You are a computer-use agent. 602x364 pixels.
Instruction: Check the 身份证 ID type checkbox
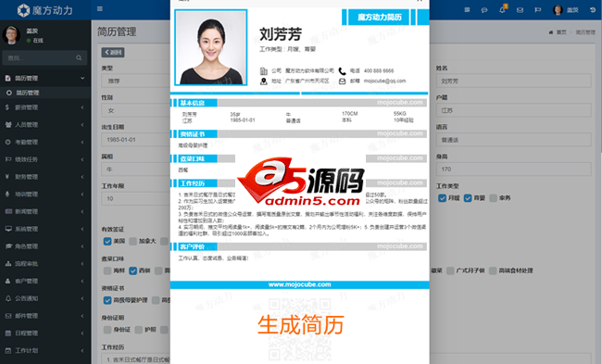(107, 330)
